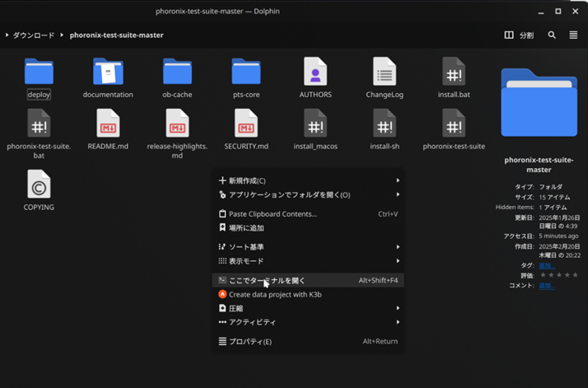Select the install_macos script icon
Image resolution: width=588 pixels, height=388 pixels.
(315, 123)
